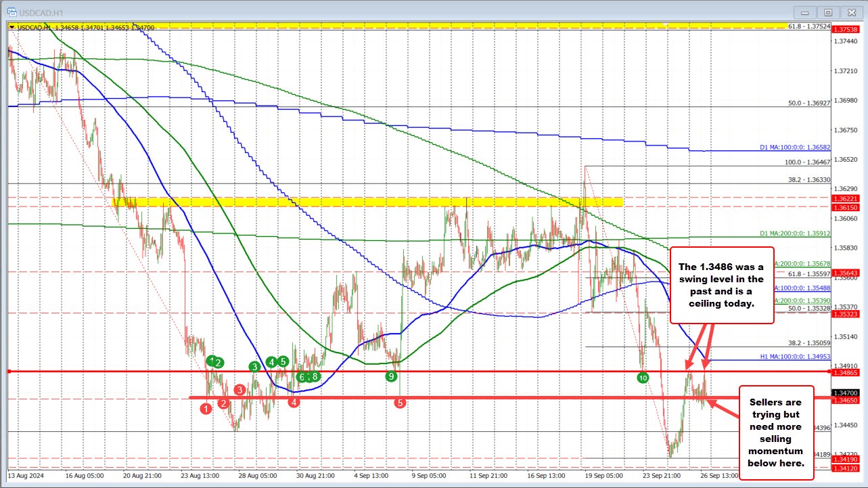Select green circle marker 10 near the 1.3486 line

click(x=642, y=378)
